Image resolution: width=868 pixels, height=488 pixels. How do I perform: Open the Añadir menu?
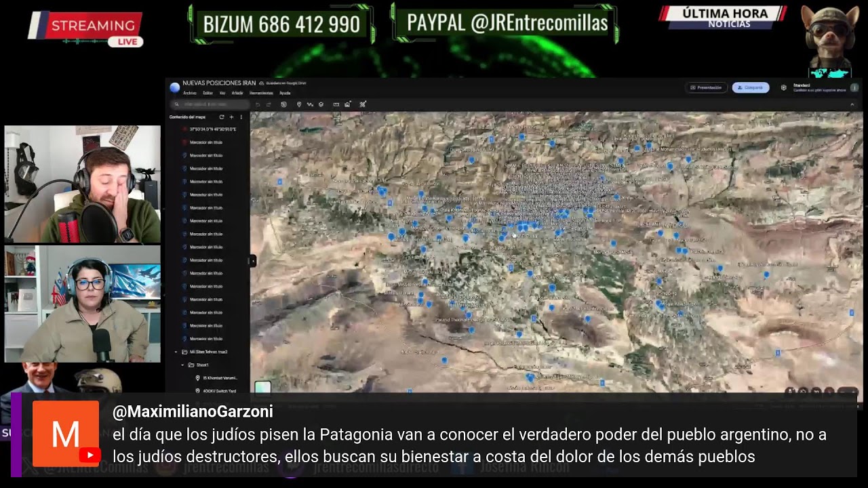[x=237, y=93]
